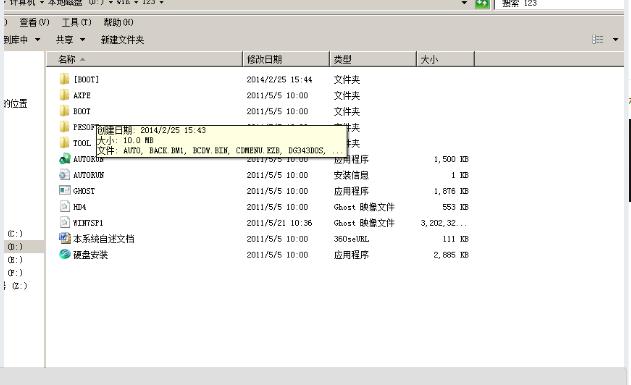Click the search box labeled 搜索 123
This screenshot has width=631, height=385.
coord(559,4)
